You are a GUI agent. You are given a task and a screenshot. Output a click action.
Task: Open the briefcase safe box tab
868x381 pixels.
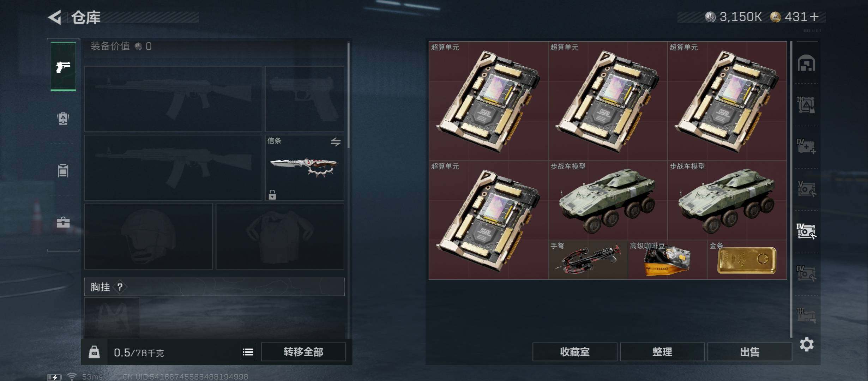point(63,222)
